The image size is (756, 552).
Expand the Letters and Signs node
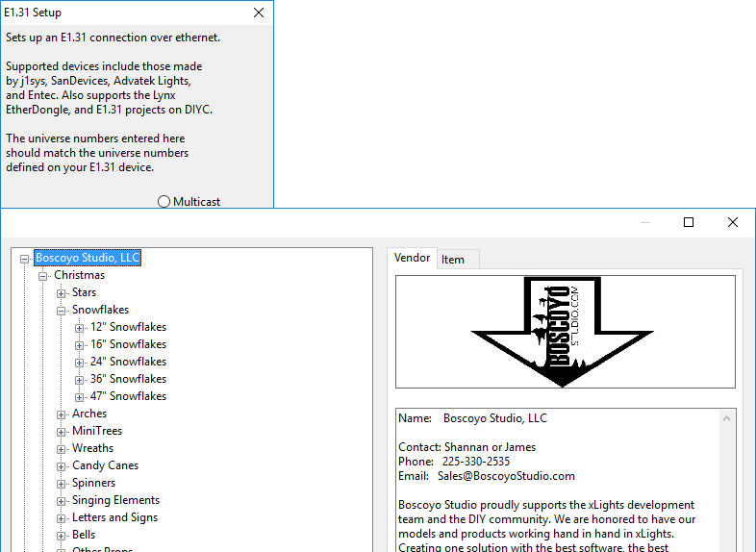[x=61, y=518]
